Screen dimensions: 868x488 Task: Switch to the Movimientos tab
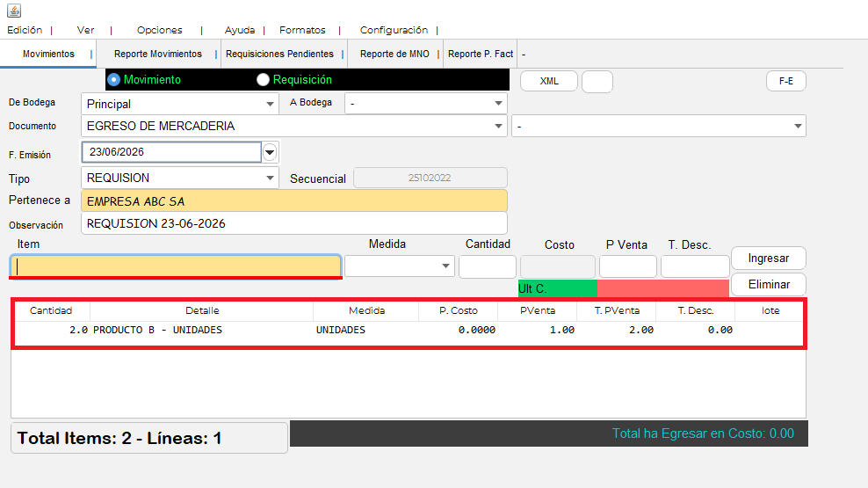tap(48, 54)
